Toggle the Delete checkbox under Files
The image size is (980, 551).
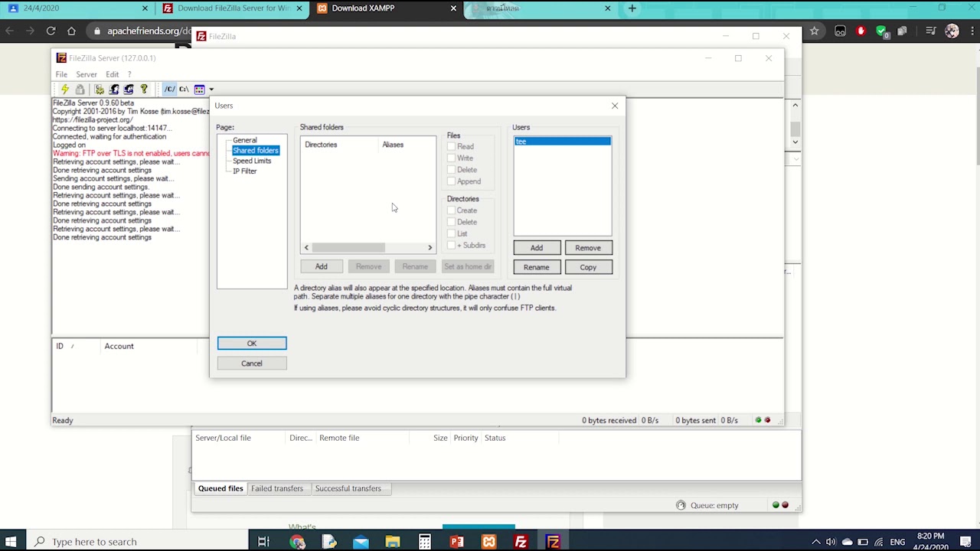click(451, 170)
